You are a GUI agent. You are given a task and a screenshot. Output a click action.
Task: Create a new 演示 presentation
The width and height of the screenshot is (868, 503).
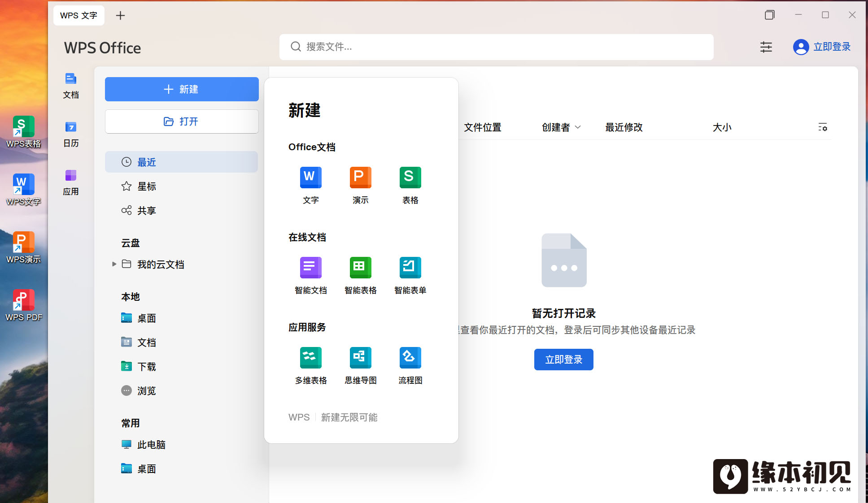pyautogui.click(x=360, y=178)
